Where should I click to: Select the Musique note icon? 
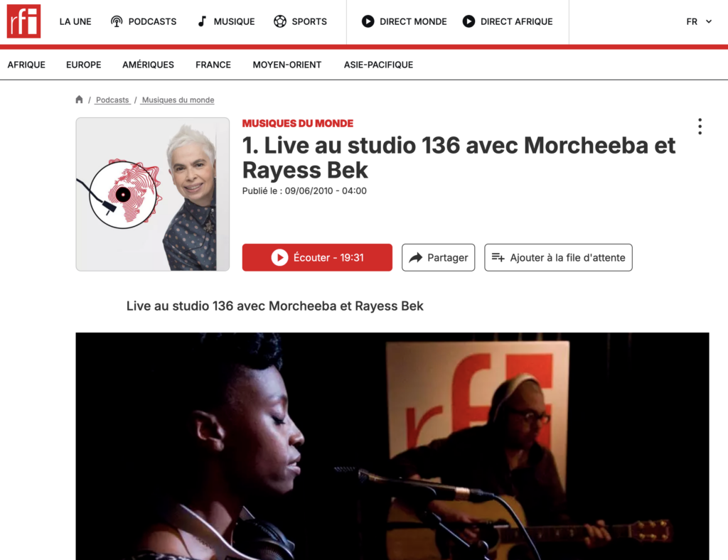pos(202,21)
